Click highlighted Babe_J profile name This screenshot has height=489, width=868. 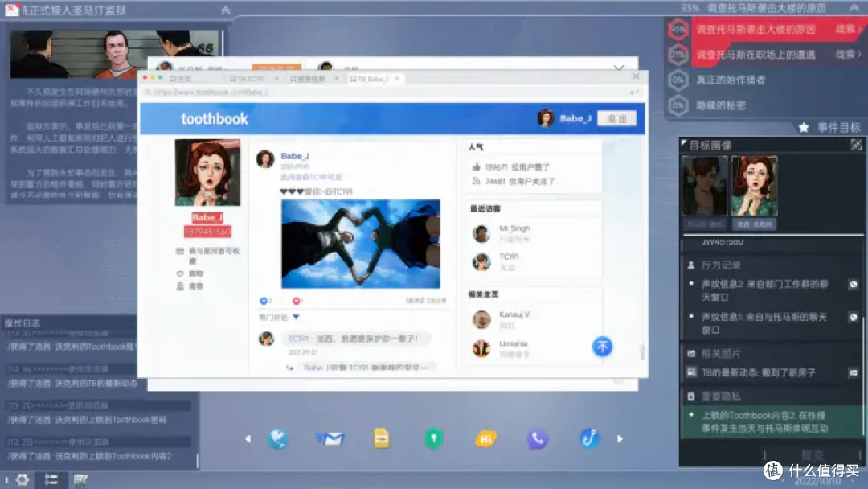[207, 217]
